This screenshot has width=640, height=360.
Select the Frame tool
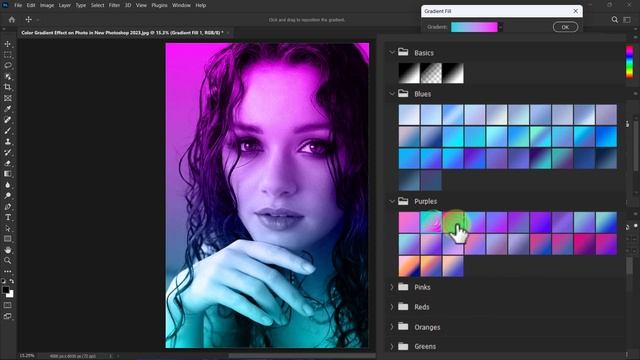pyautogui.click(x=7, y=98)
